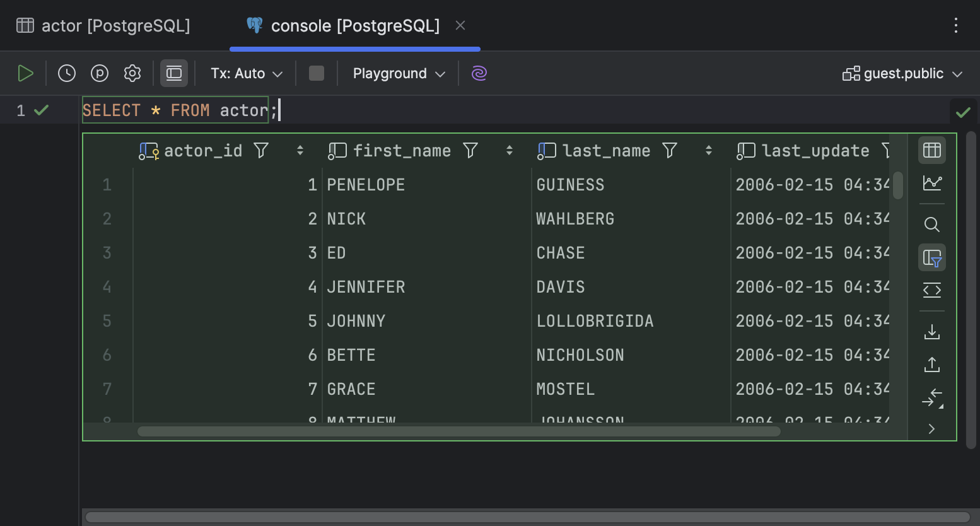The height and width of the screenshot is (526, 980).
Task: Click the Explain Plan icon
Action: pyautogui.click(x=100, y=74)
